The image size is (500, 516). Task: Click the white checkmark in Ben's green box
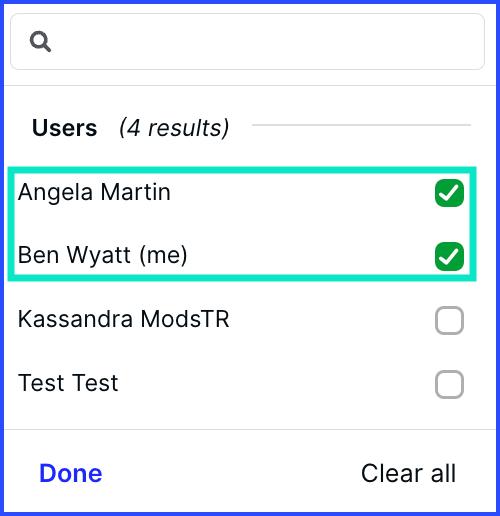pos(449,256)
